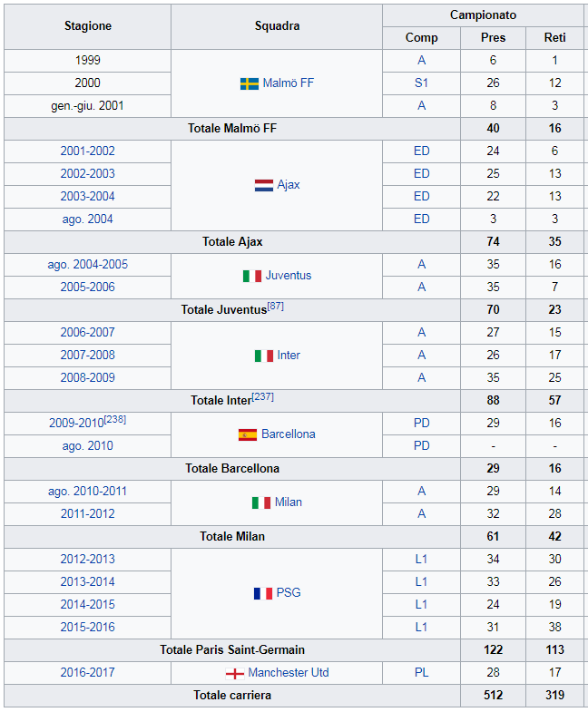Click the England flag beside Manchester Utd

tap(234, 673)
